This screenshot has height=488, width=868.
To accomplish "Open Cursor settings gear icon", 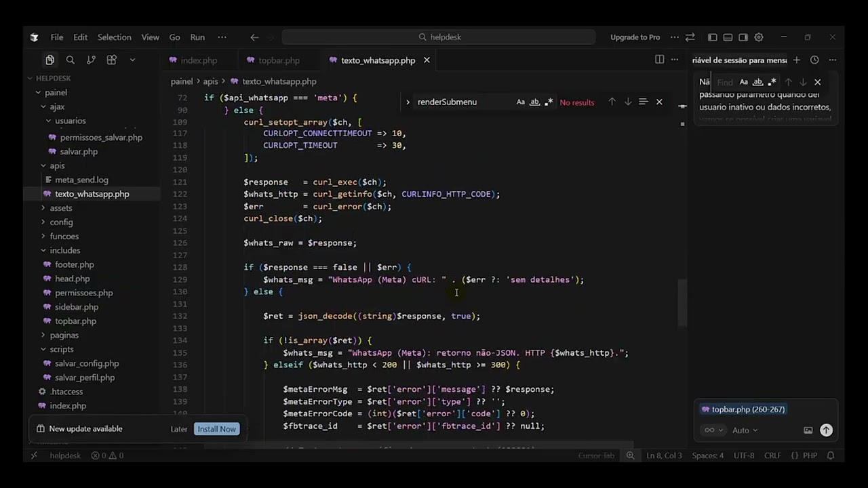I will point(759,37).
